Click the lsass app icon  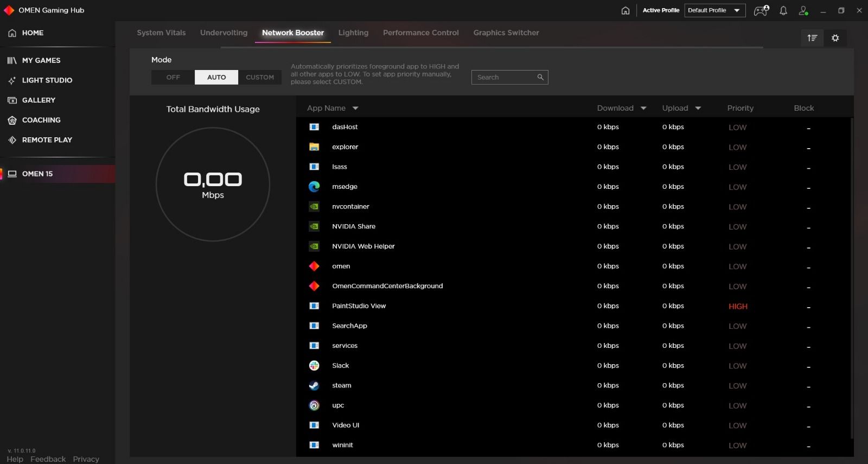click(314, 167)
